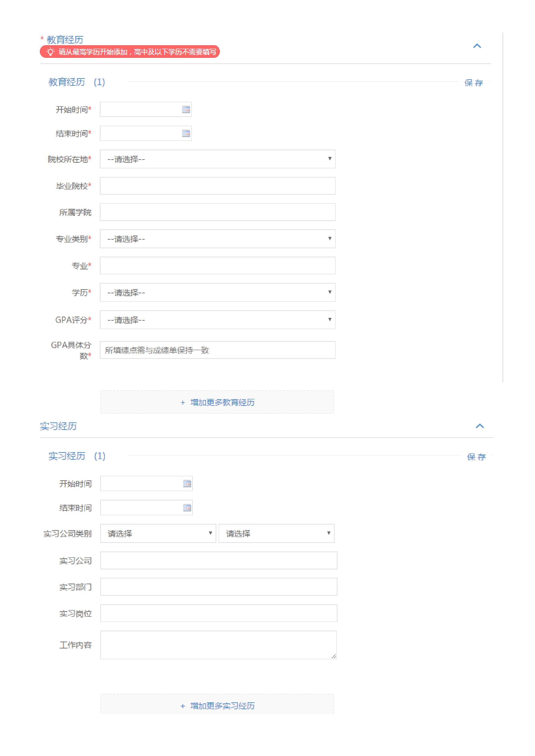The width and height of the screenshot is (535, 756).
Task: Focus the 实习部门 input field
Action: [219, 587]
